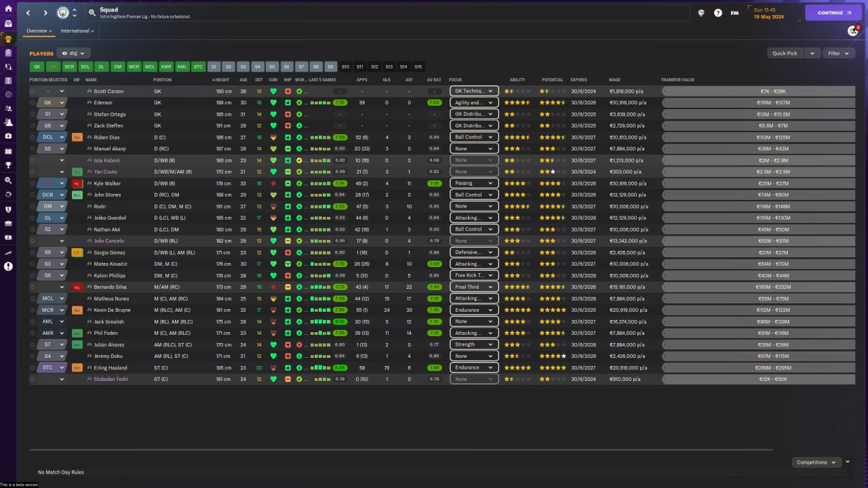Toggle the DM position filter pill
This screenshot has height=488, width=868.
click(118, 67)
